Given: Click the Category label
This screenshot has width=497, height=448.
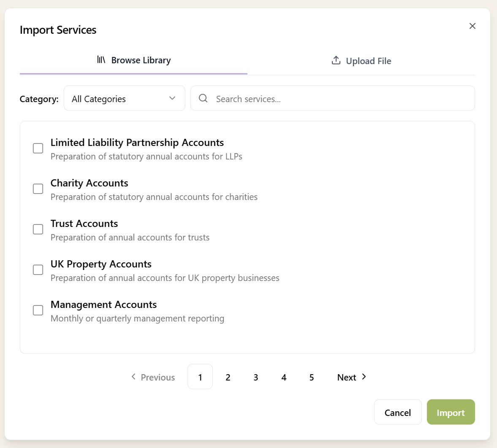Looking at the screenshot, I should 39,99.
